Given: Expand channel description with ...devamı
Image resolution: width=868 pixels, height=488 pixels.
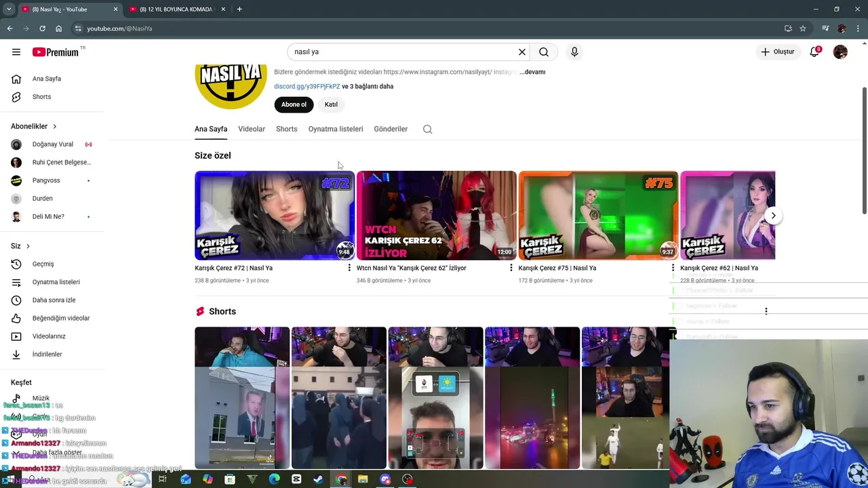Looking at the screenshot, I should coord(532,72).
